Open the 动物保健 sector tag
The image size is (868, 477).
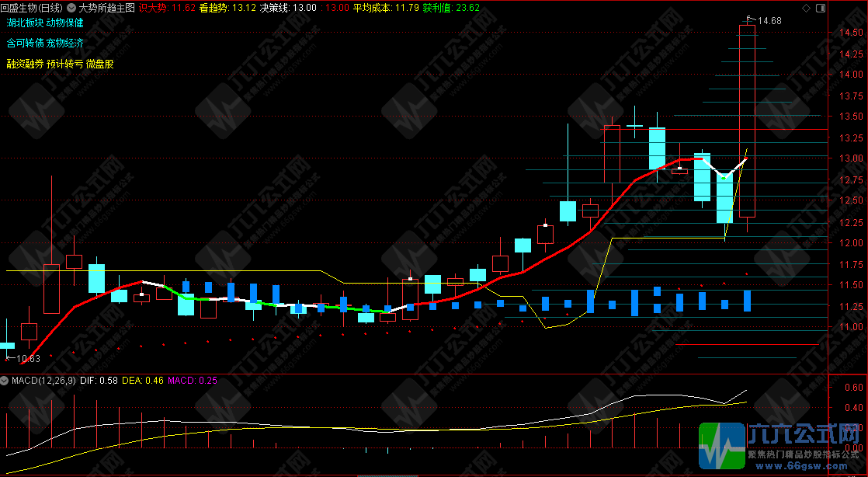tap(64, 23)
